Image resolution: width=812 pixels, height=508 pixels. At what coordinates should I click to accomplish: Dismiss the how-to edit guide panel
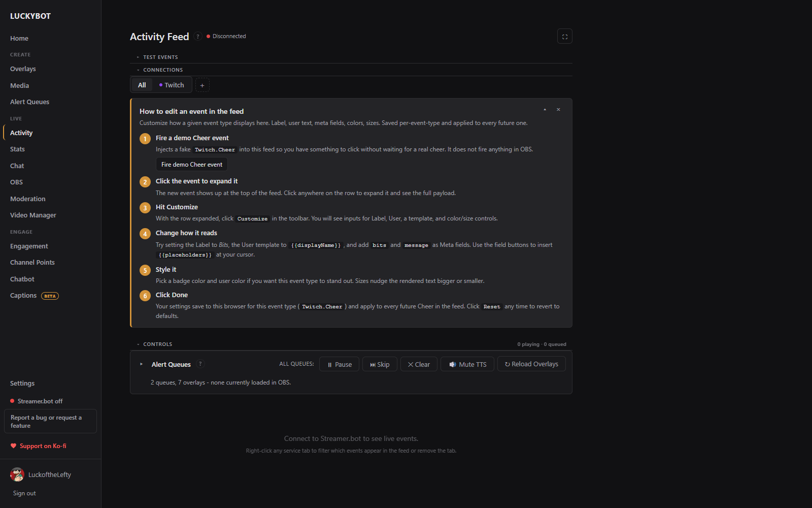[x=558, y=110]
